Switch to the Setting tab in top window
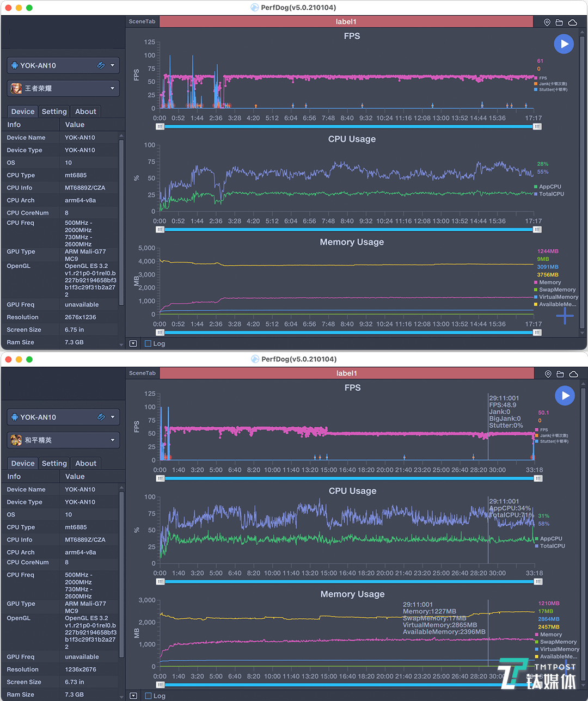 54,112
